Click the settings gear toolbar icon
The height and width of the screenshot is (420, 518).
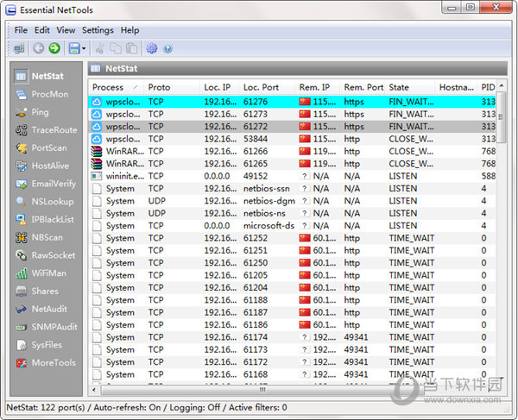[x=151, y=48]
